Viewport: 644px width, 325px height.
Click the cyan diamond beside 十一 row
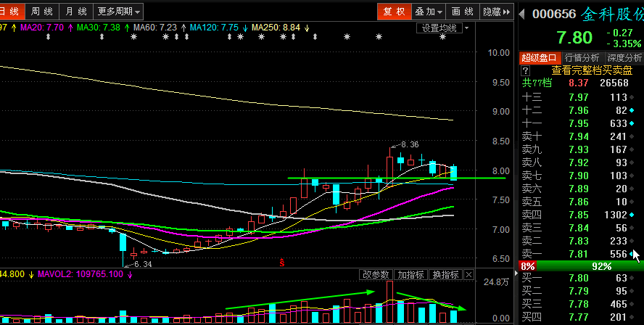631,123
